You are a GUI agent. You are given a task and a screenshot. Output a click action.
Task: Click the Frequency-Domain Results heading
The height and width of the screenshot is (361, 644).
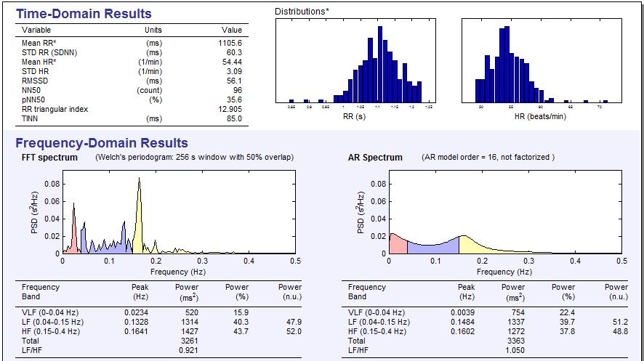click(102, 143)
